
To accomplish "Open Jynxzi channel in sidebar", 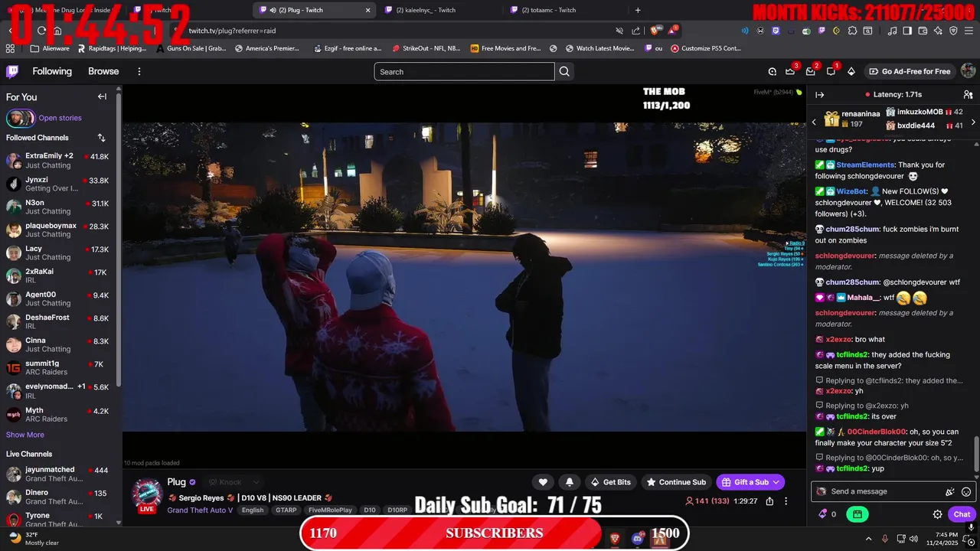I will pyautogui.click(x=58, y=184).
